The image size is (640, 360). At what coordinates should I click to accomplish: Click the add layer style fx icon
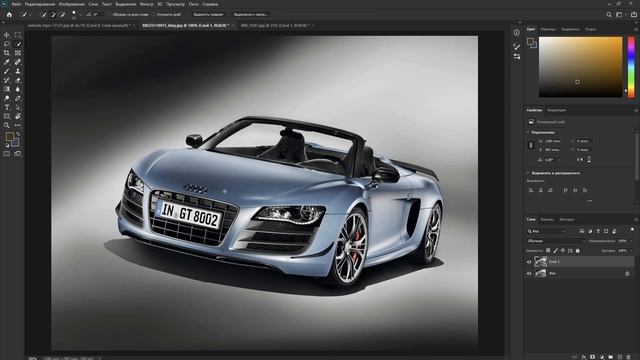tap(584, 357)
